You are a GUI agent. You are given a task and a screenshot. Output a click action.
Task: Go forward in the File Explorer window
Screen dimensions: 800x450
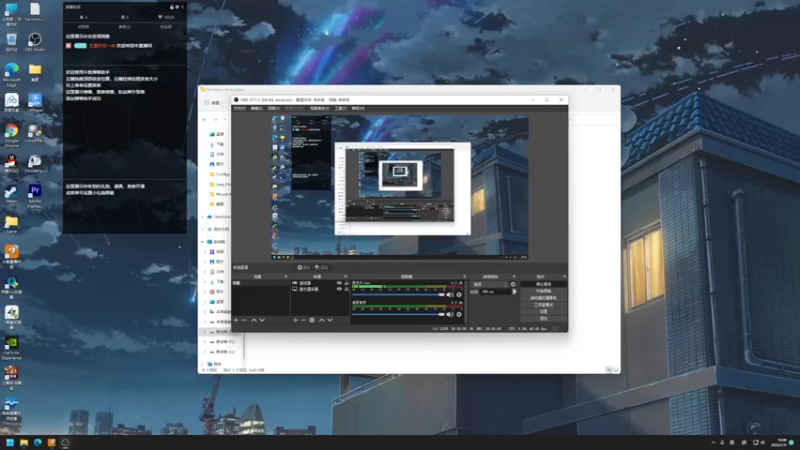point(215,119)
